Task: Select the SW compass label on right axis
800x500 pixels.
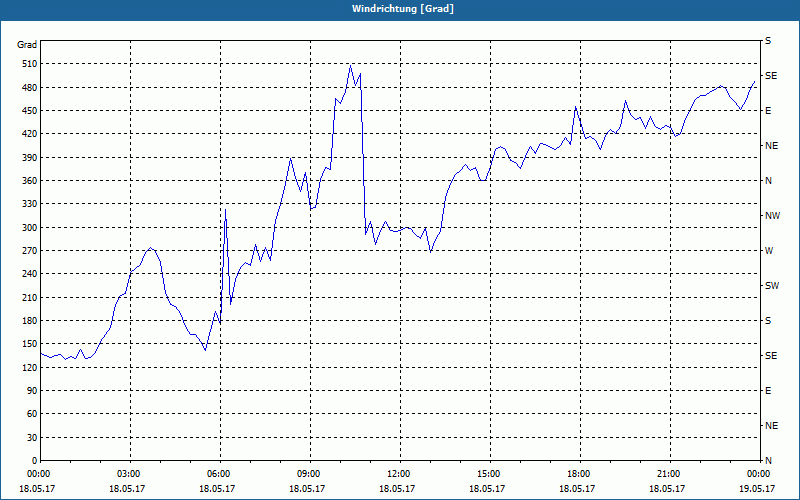Action: click(772, 286)
